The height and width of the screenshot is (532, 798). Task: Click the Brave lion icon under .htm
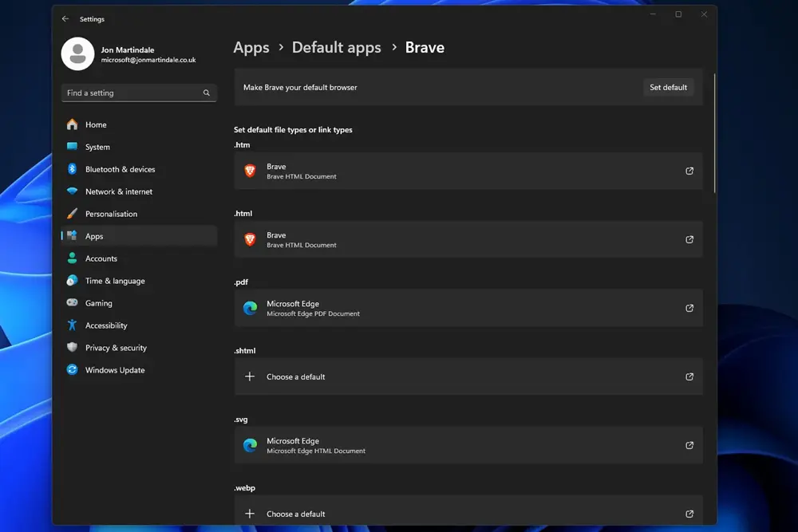pos(250,171)
